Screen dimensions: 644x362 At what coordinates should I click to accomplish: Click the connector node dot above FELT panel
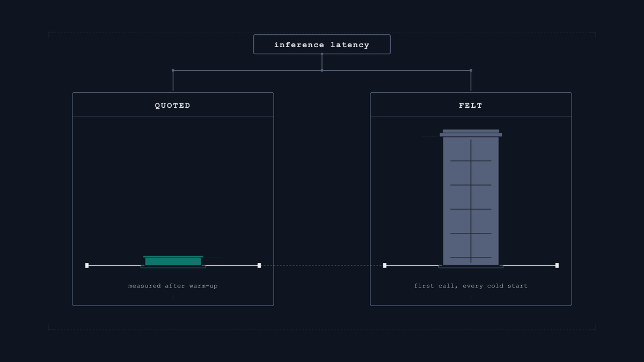[471, 70]
